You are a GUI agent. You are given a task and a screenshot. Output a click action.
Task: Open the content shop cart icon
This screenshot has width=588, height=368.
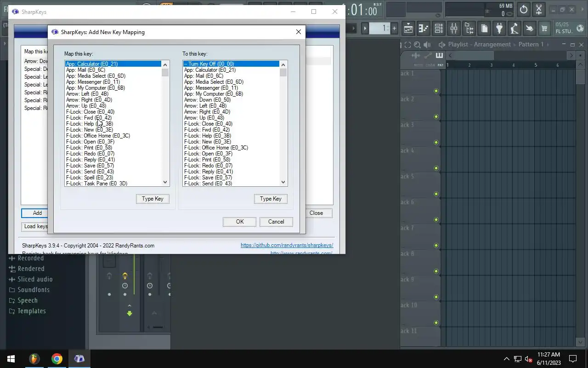545,29
